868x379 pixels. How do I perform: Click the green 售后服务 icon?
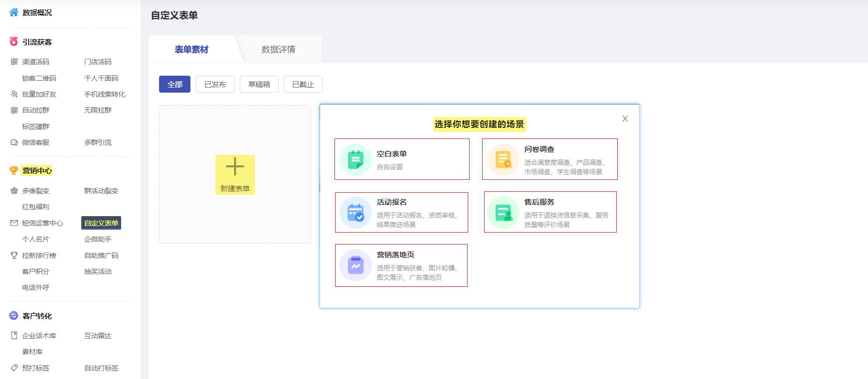(x=503, y=212)
